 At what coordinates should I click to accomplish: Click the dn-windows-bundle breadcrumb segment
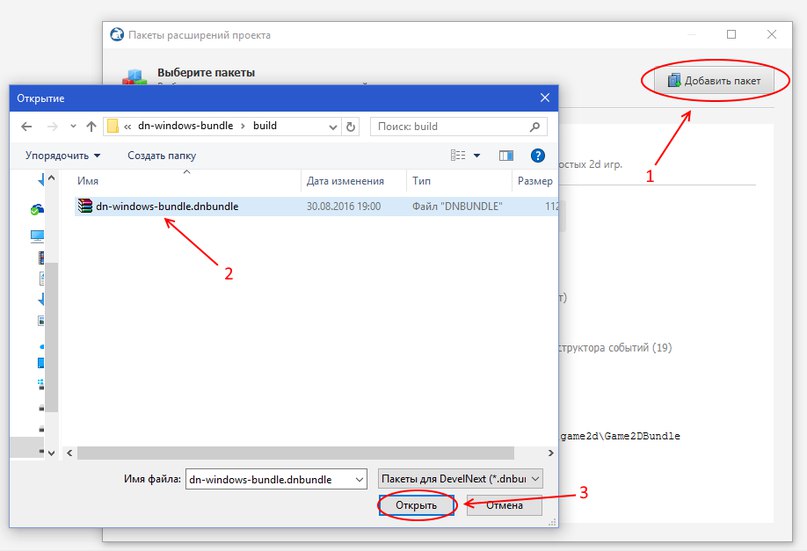tap(185, 126)
